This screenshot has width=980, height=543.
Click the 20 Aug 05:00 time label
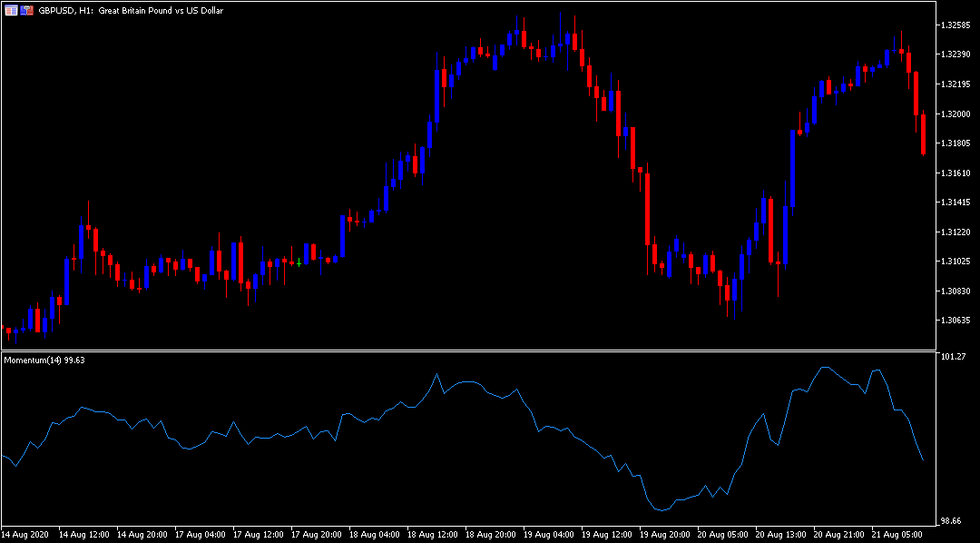pyautogui.click(x=723, y=535)
